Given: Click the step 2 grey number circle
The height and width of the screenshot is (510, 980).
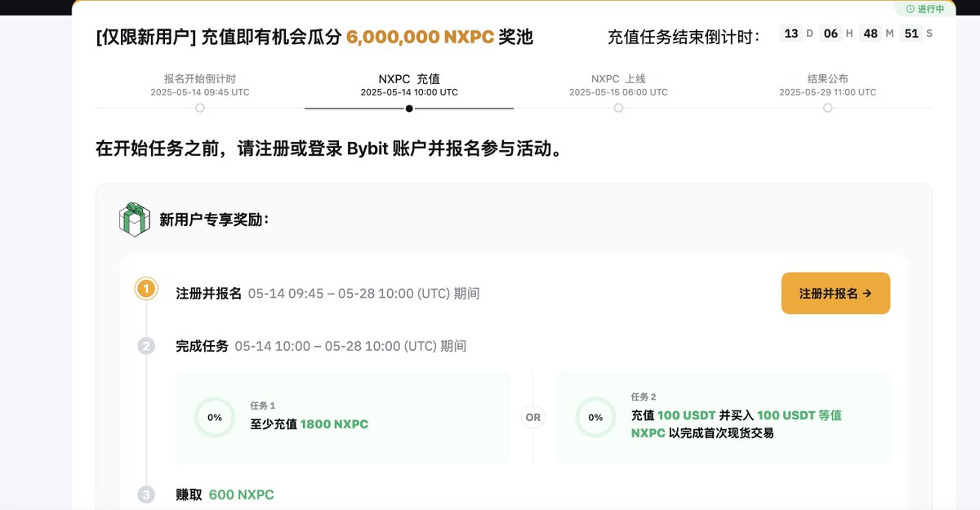Looking at the screenshot, I should pyautogui.click(x=146, y=346).
